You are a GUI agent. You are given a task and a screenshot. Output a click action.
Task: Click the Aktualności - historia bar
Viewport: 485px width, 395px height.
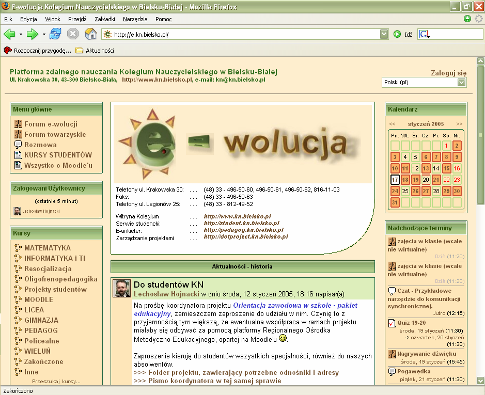tap(242, 267)
